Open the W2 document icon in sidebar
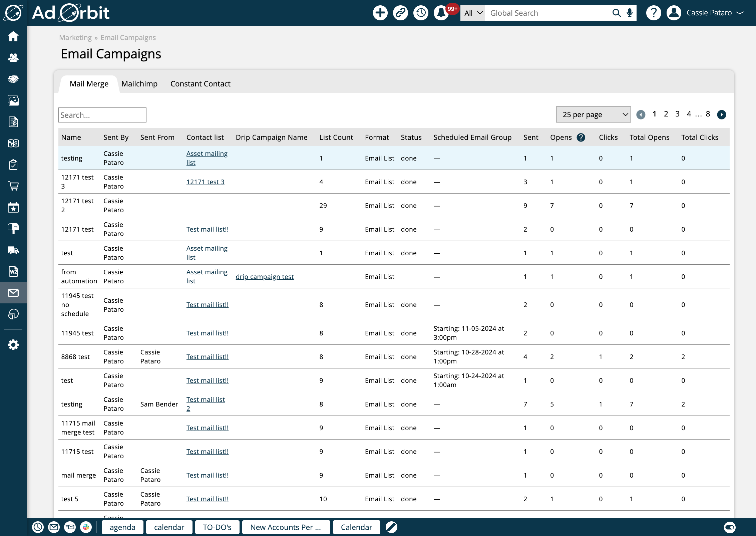Screen dimensions: 756x536 (x=13, y=271)
